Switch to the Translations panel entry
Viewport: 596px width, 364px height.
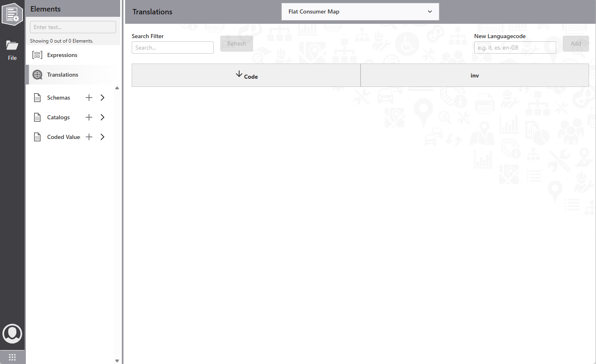pos(62,75)
